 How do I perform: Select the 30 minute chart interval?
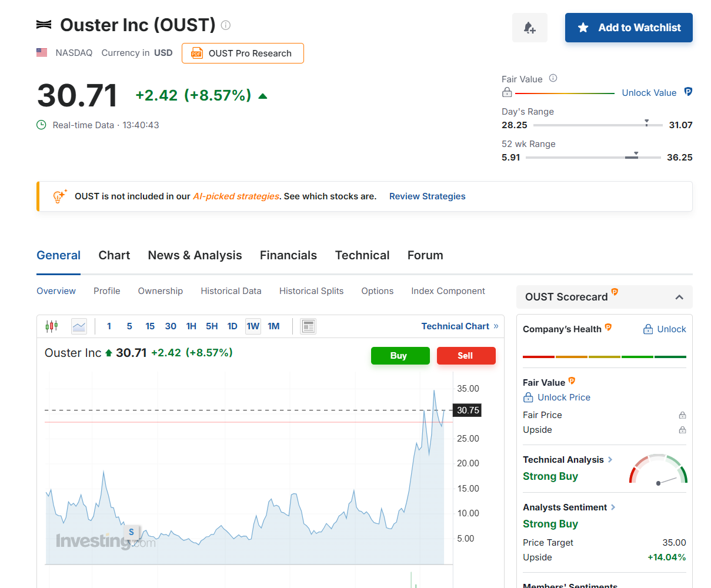pos(171,326)
